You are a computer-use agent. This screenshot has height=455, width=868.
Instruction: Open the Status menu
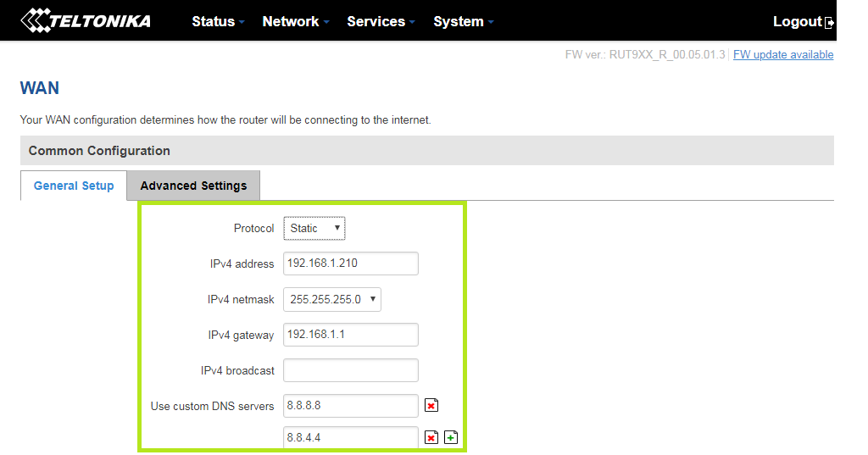tap(218, 21)
